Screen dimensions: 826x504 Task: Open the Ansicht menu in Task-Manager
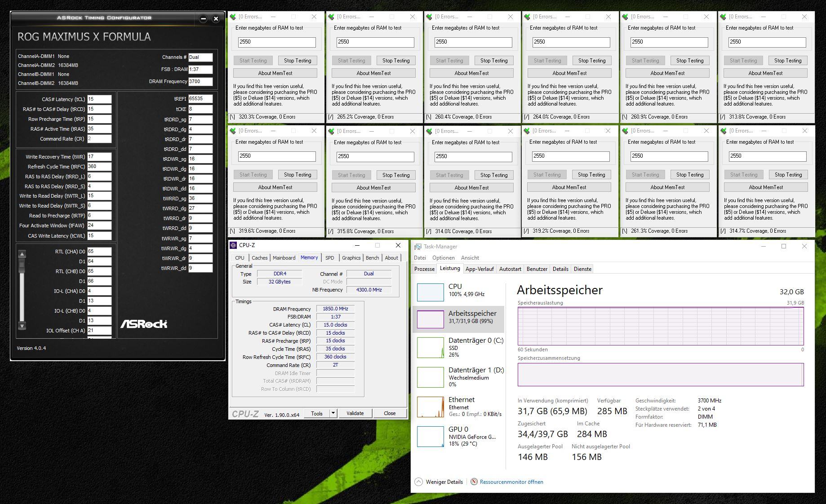[x=470, y=258]
